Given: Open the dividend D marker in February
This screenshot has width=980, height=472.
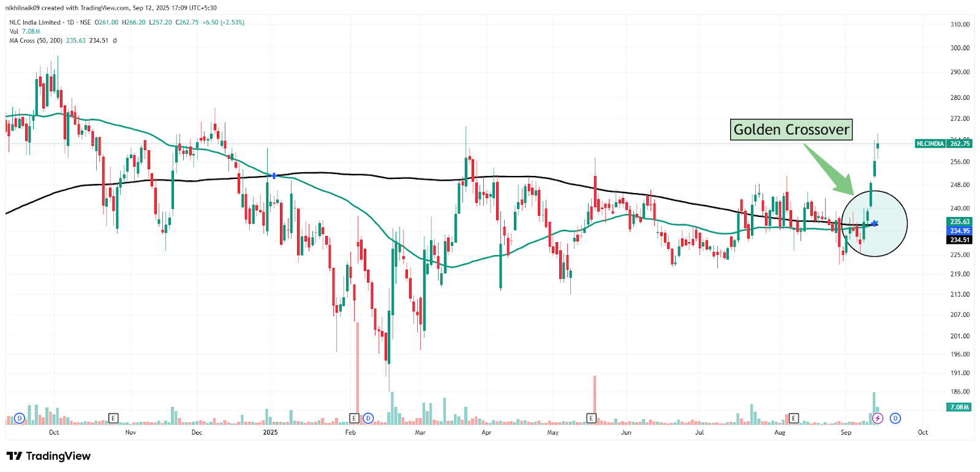Looking at the screenshot, I should point(368,418).
